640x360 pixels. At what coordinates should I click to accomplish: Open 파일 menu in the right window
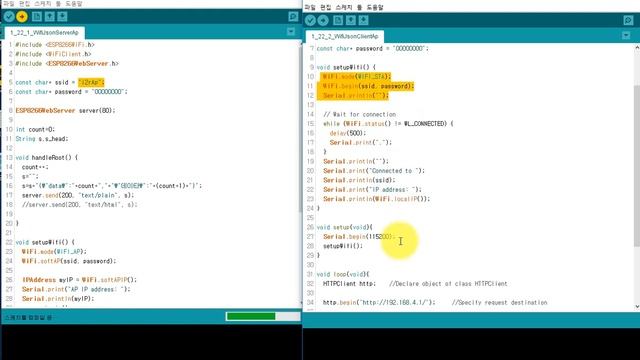click(x=310, y=7)
